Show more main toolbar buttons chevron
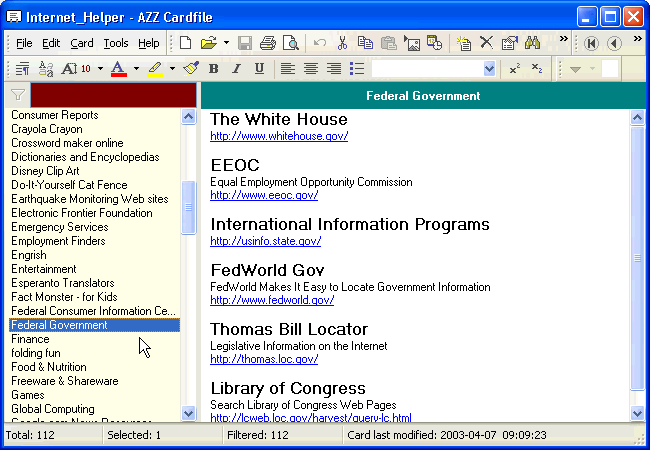650x450 pixels. click(x=563, y=39)
